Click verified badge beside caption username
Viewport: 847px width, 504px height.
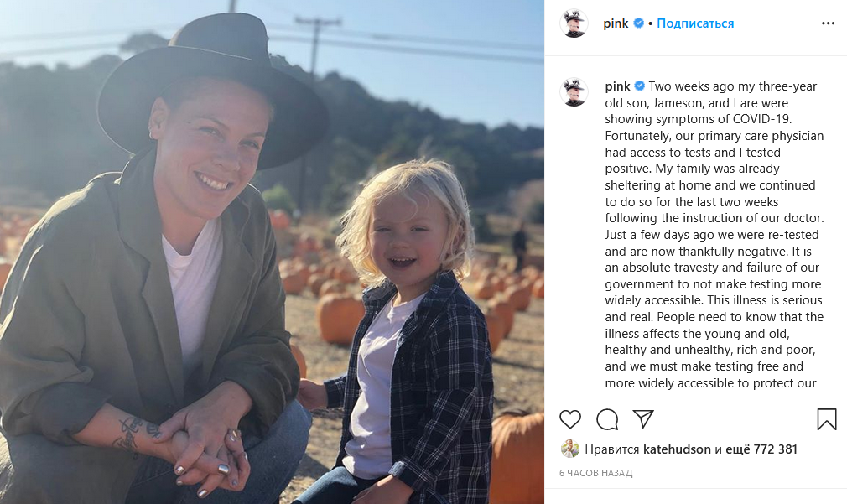[640, 86]
